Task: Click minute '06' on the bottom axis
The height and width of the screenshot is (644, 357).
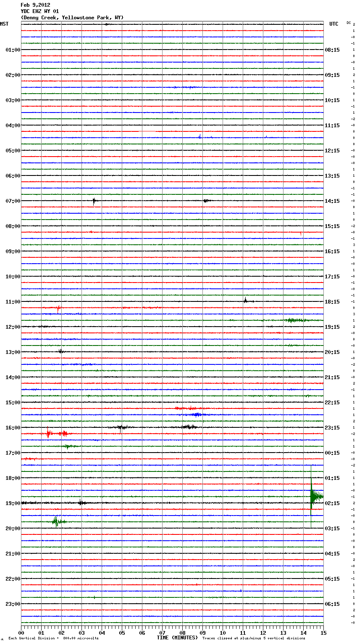Action: [142, 633]
